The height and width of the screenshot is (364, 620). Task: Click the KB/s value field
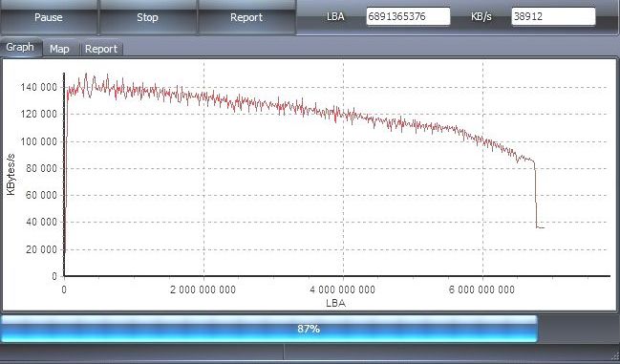[553, 16]
